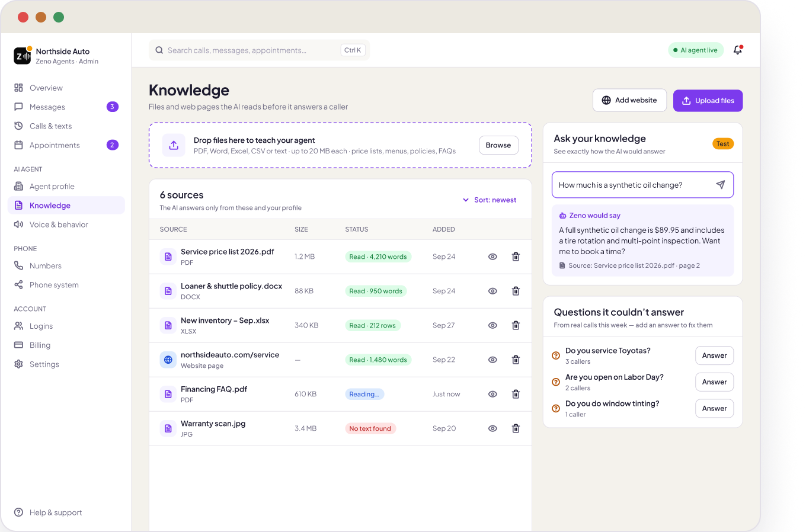Toggle eye icon for northsideauto.com/service
This screenshot has width=806, height=532.
(x=492, y=360)
